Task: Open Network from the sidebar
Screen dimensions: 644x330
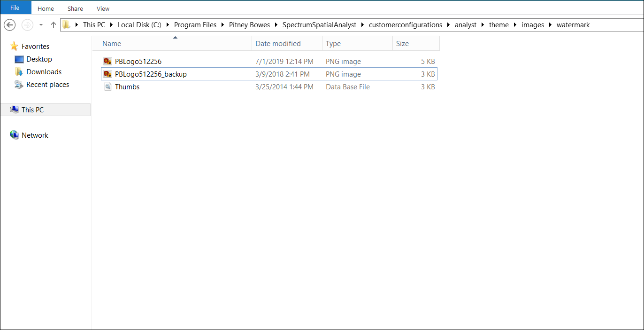Action: [x=34, y=135]
